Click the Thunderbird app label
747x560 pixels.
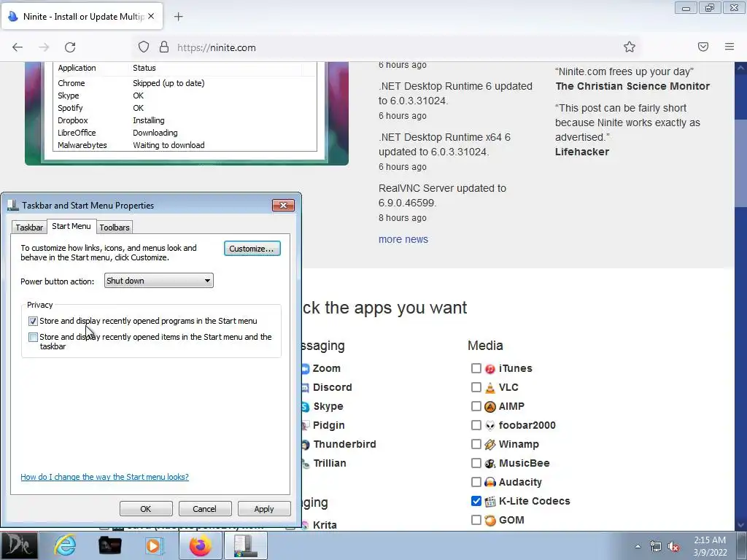tap(344, 444)
